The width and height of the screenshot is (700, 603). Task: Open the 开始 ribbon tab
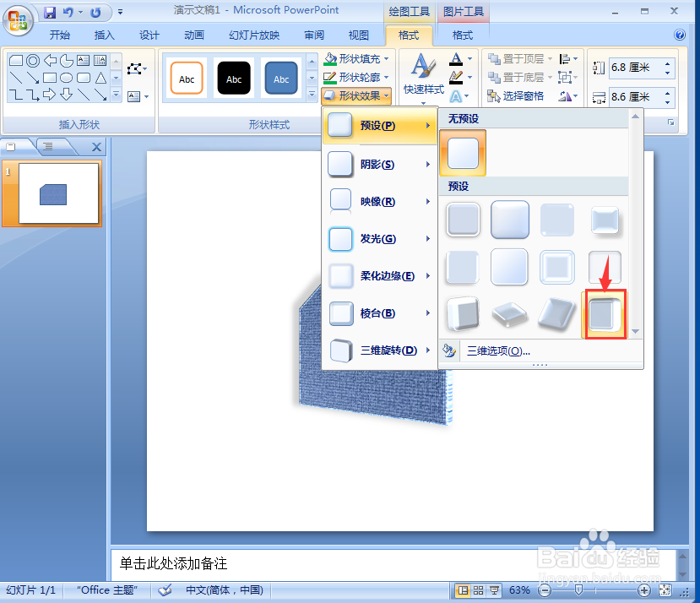click(59, 35)
